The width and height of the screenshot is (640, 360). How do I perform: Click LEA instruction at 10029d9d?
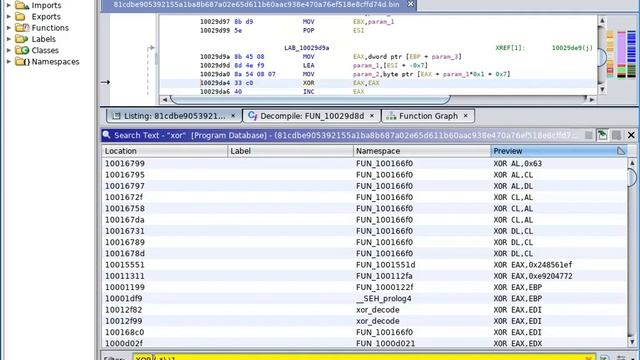308,65
